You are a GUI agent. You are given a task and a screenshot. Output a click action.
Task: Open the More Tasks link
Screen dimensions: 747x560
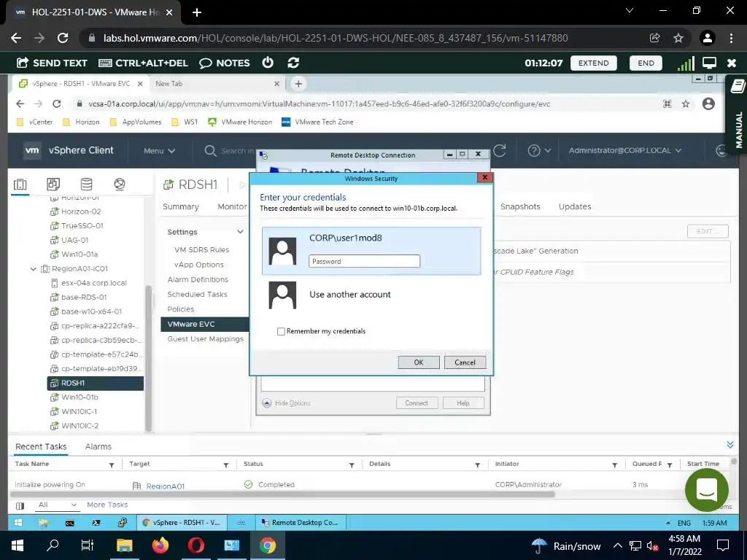[x=107, y=505]
